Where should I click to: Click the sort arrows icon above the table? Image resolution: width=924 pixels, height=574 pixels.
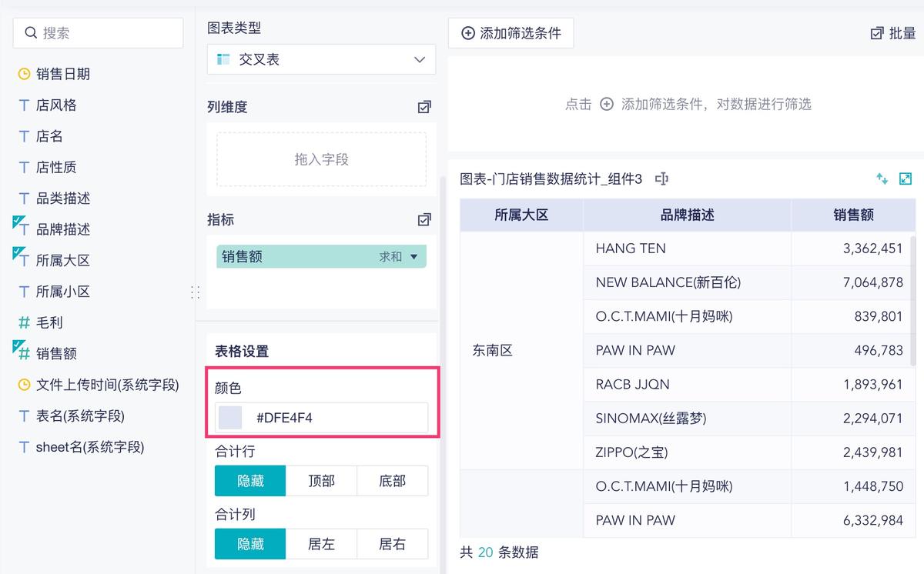pos(882,178)
